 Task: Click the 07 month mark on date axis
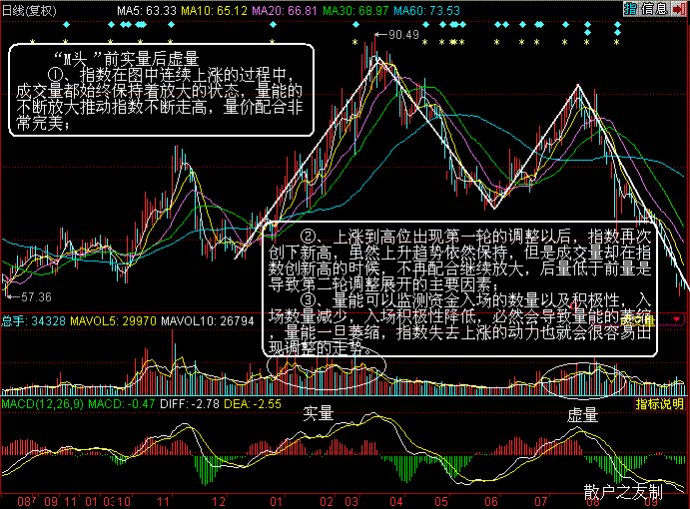(x=541, y=502)
